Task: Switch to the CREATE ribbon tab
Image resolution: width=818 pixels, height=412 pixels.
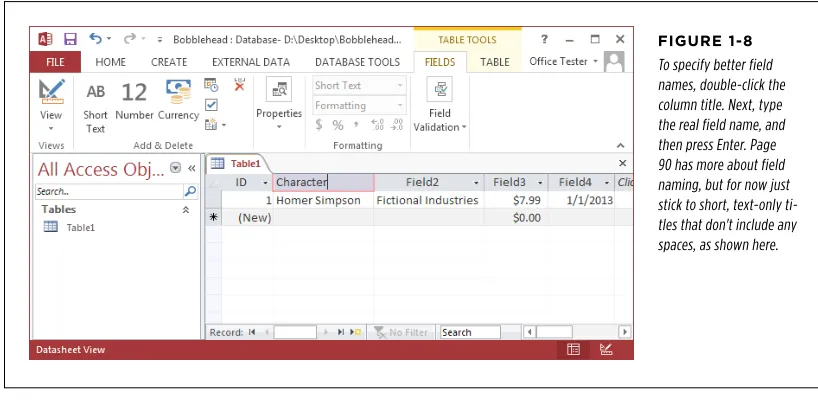Action: coord(169,62)
